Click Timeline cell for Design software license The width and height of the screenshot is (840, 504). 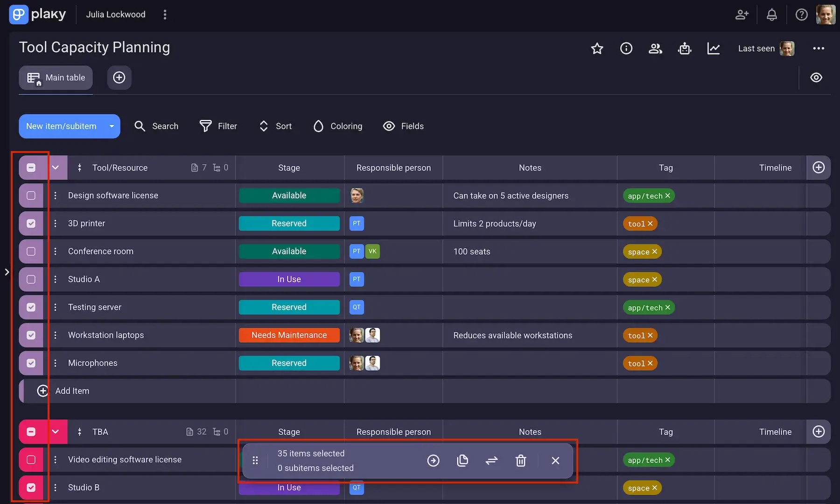(761, 196)
